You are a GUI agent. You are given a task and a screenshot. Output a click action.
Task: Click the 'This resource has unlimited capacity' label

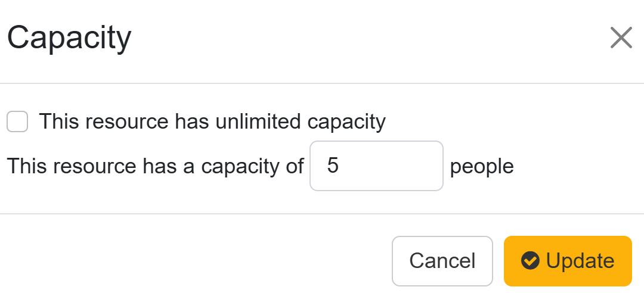tap(212, 122)
